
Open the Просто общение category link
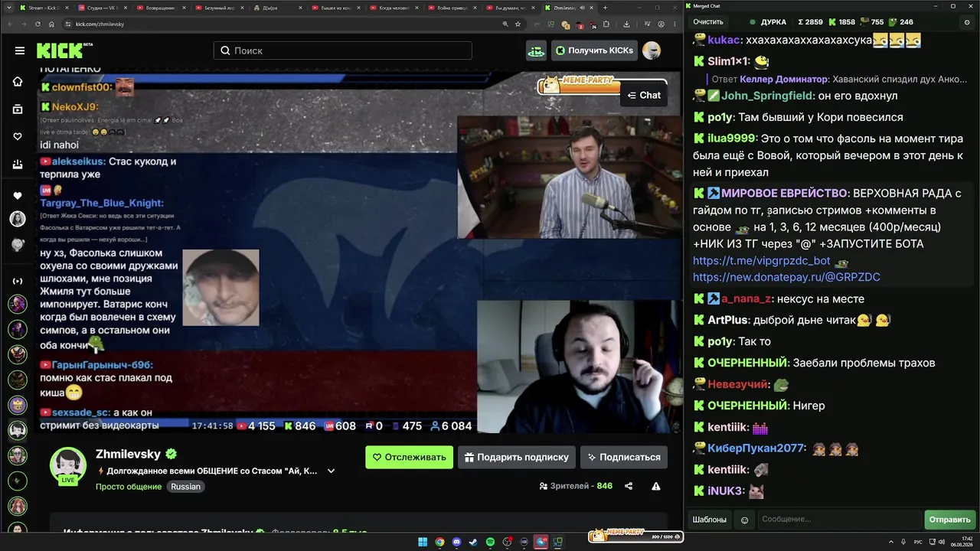point(129,487)
